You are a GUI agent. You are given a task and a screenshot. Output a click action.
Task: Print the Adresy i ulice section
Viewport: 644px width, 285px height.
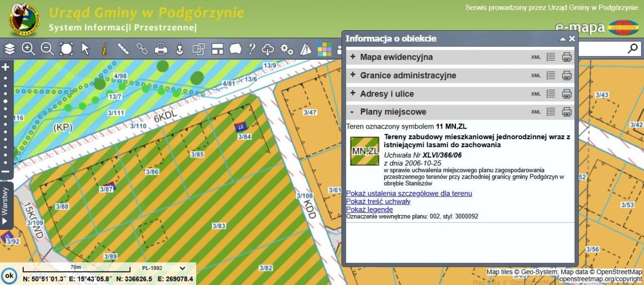pos(567,93)
